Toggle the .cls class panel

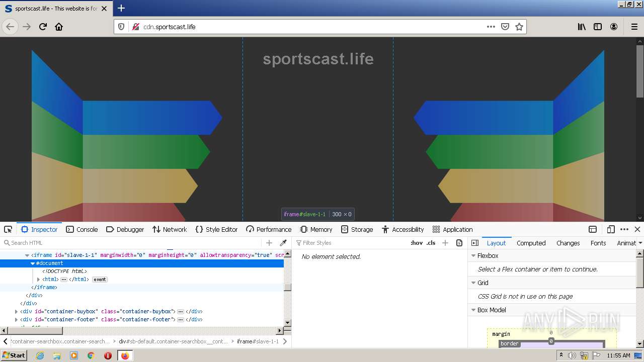click(x=431, y=243)
